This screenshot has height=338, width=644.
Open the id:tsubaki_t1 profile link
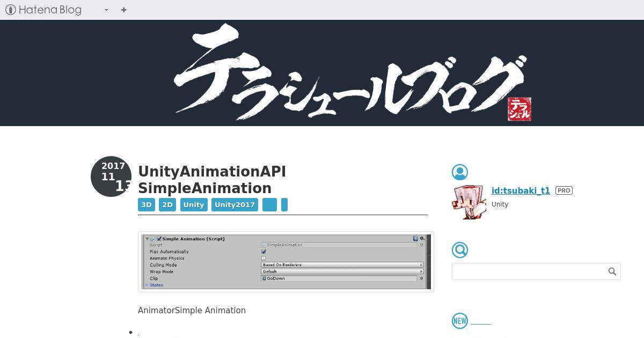coord(521,190)
